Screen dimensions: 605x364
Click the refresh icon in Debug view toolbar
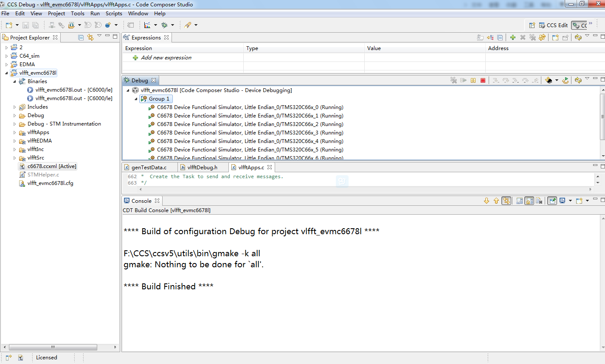click(578, 80)
